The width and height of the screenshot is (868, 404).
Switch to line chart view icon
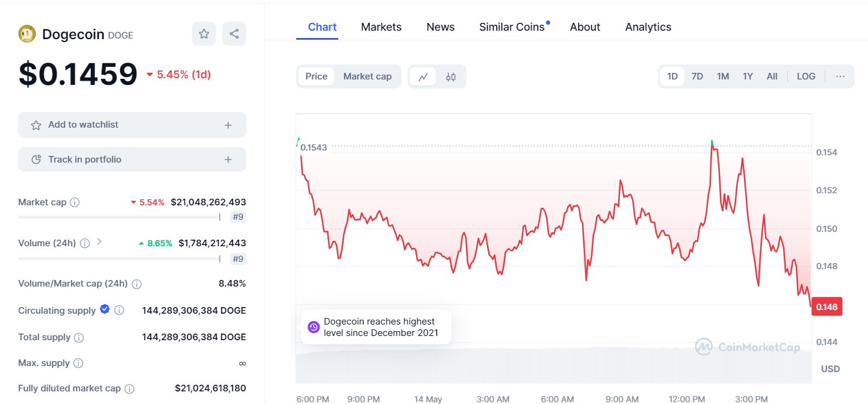(423, 76)
